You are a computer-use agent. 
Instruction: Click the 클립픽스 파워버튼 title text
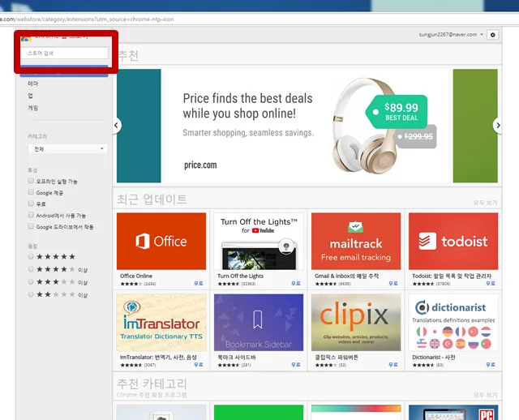coord(337,357)
